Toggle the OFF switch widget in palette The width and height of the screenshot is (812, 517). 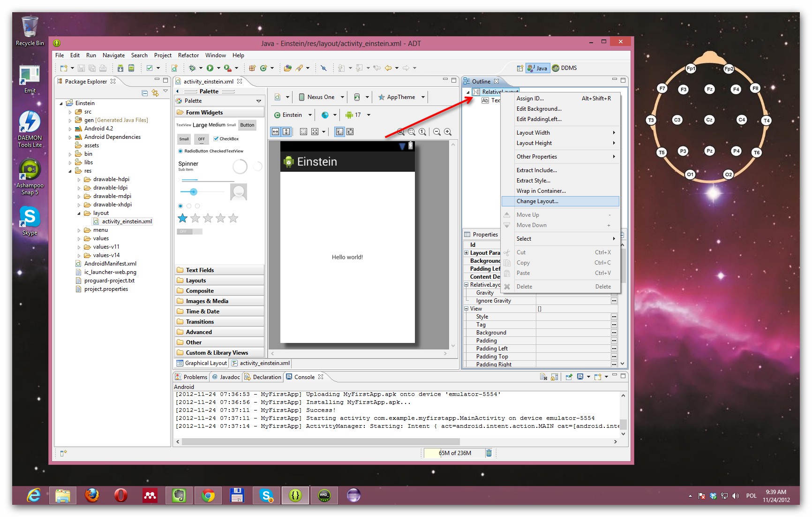[189, 231]
